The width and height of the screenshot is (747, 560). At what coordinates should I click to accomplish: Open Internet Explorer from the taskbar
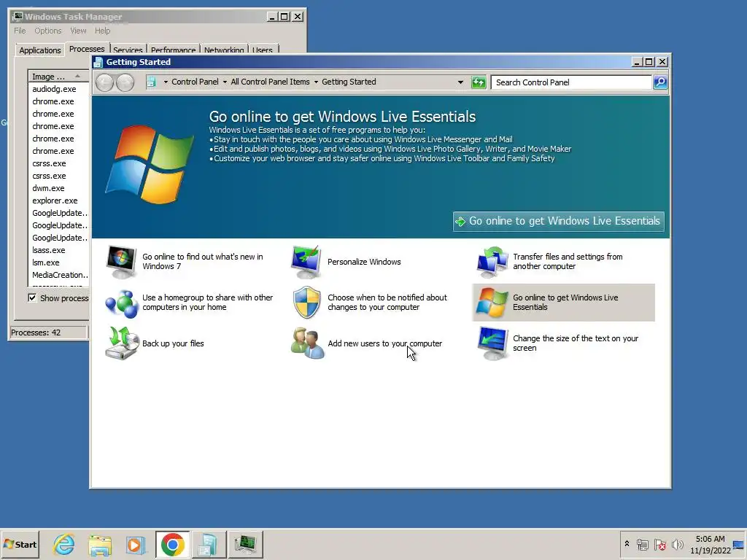(x=64, y=544)
